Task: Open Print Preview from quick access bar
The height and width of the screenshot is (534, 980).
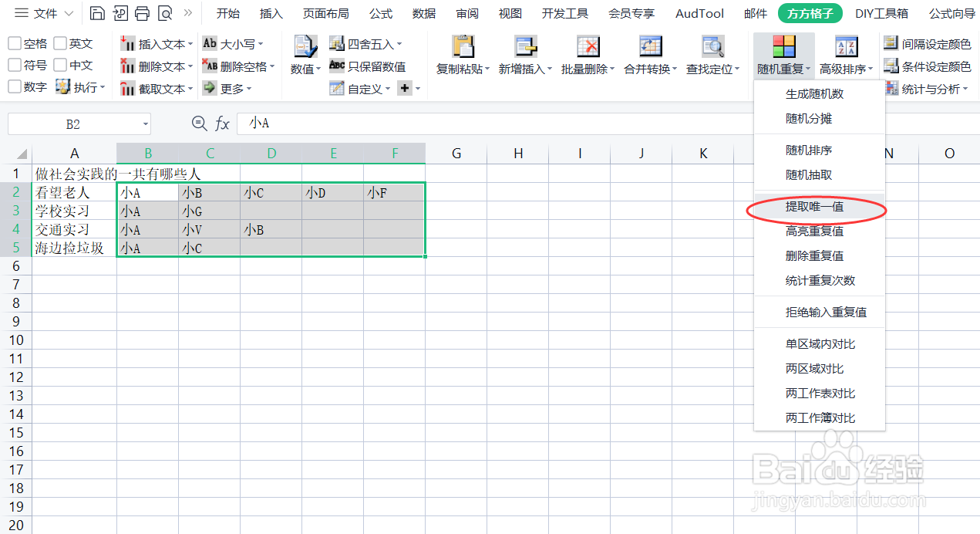Action: [x=164, y=13]
